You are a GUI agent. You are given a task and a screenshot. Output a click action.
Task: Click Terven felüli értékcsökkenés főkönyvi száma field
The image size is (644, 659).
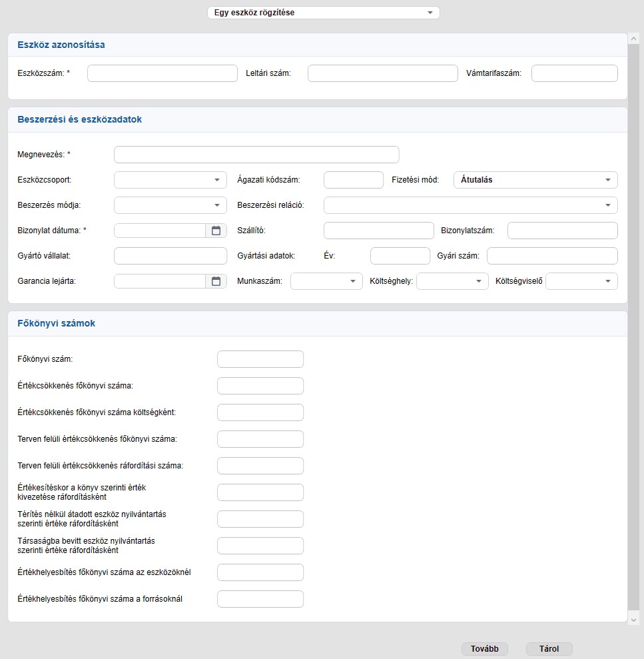tap(260, 439)
